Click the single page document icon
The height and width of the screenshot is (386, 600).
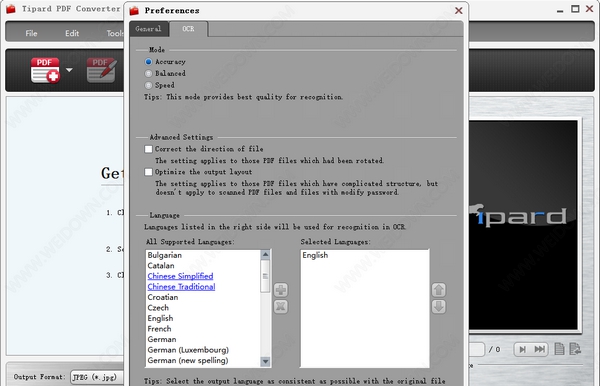coord(559,349)
